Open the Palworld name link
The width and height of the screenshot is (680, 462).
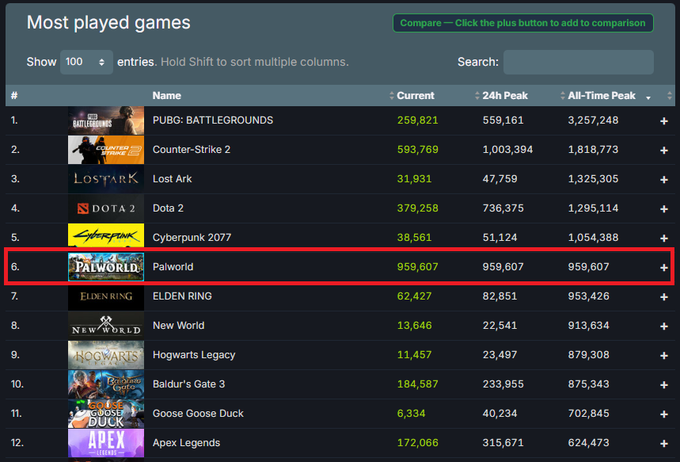click(173, 267)
